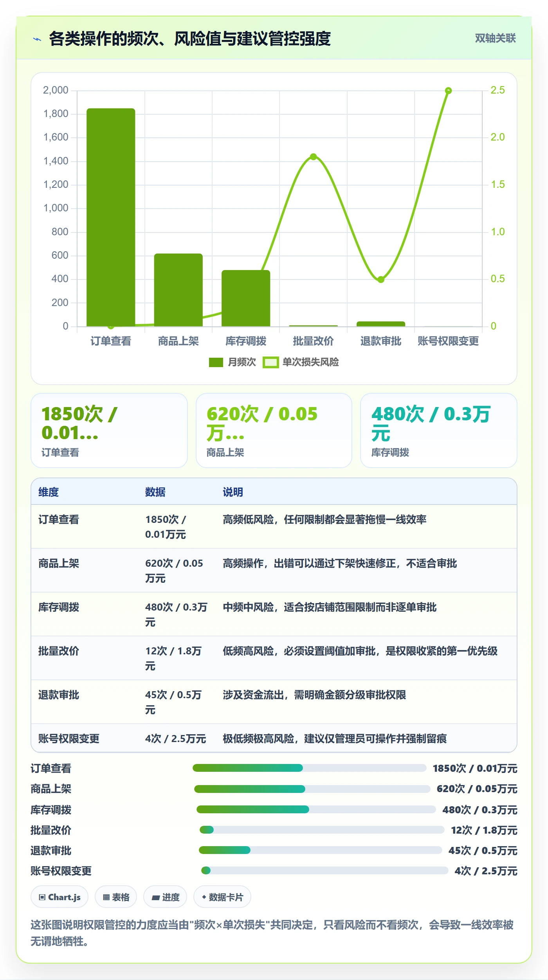Image resolution: width=548 pixels, height=980 pixels.
Task: Click the description starting 极低频极高风险
Action: [335, 739]
